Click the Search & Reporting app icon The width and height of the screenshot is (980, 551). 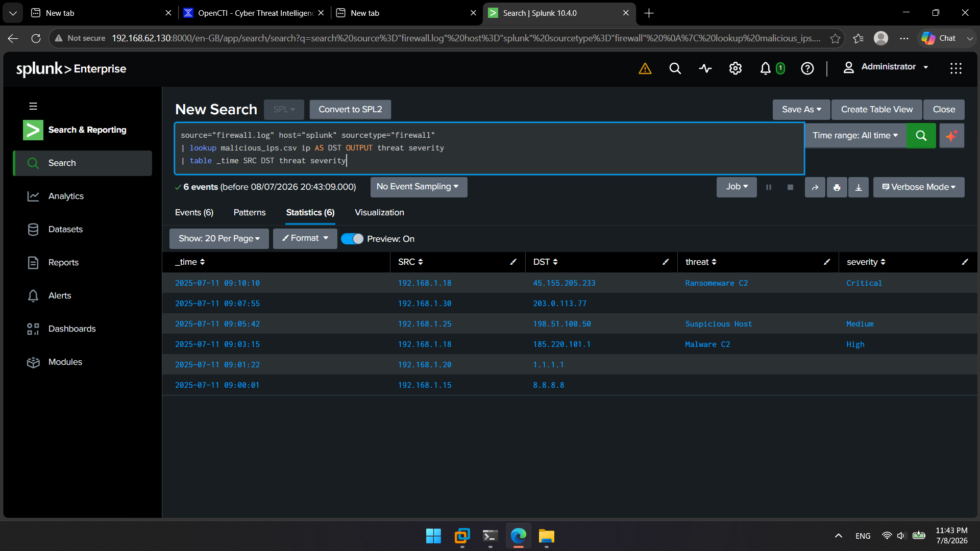pos(33,130)
